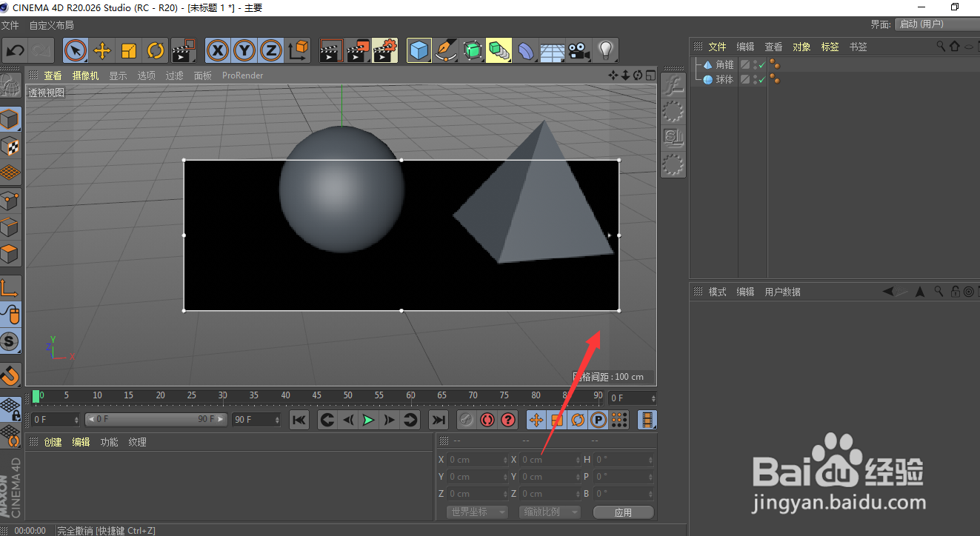Disable the 角锥 green checkmark
980x536 pixels.
click(761, 65)
